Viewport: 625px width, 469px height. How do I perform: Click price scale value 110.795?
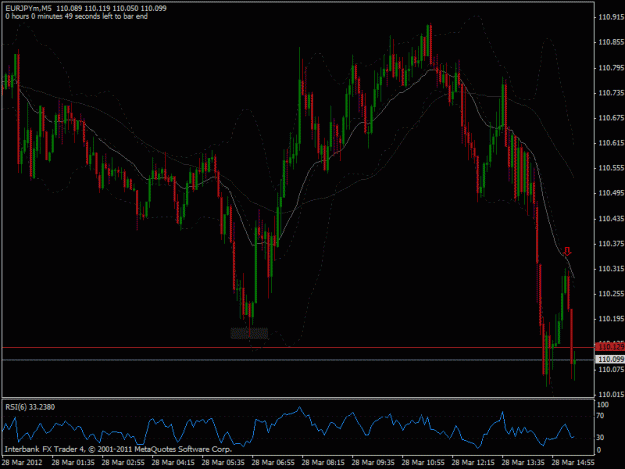point(611,68)
